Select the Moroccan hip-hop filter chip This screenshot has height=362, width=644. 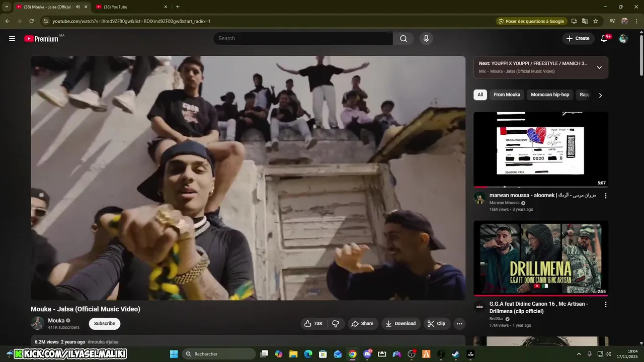click(550, 95)
